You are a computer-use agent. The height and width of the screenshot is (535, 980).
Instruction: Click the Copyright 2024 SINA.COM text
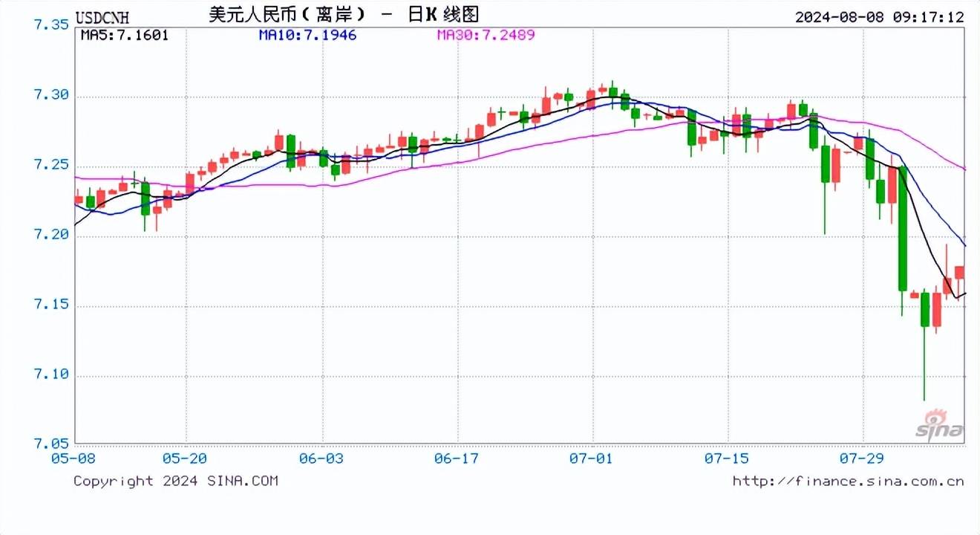(x=176, y=481)
